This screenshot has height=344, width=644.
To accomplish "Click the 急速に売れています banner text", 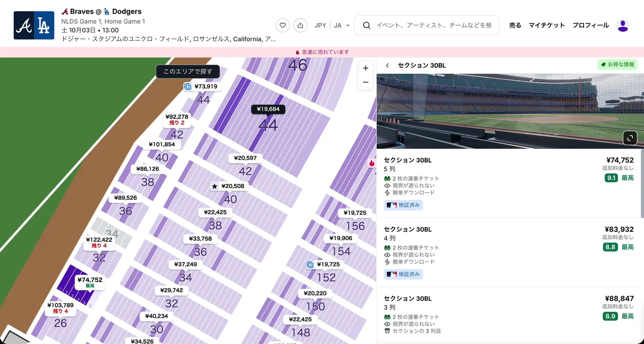I will click(x=325, y=52).
